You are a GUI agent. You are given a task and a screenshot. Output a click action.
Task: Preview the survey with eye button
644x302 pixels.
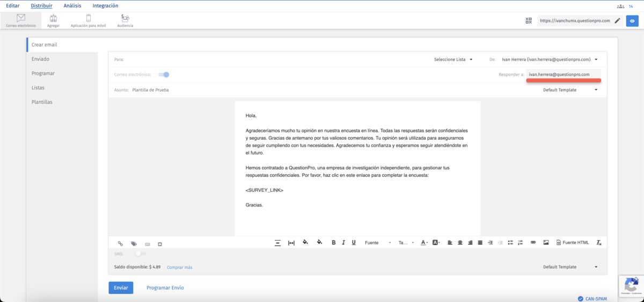pyautogui.click(x=632, y=20)
